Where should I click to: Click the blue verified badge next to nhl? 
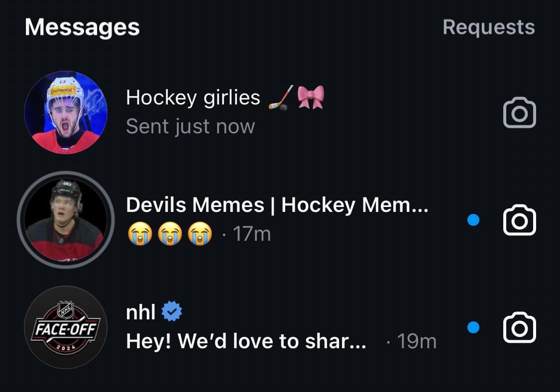pyautogui.click(x=172, y=312)
